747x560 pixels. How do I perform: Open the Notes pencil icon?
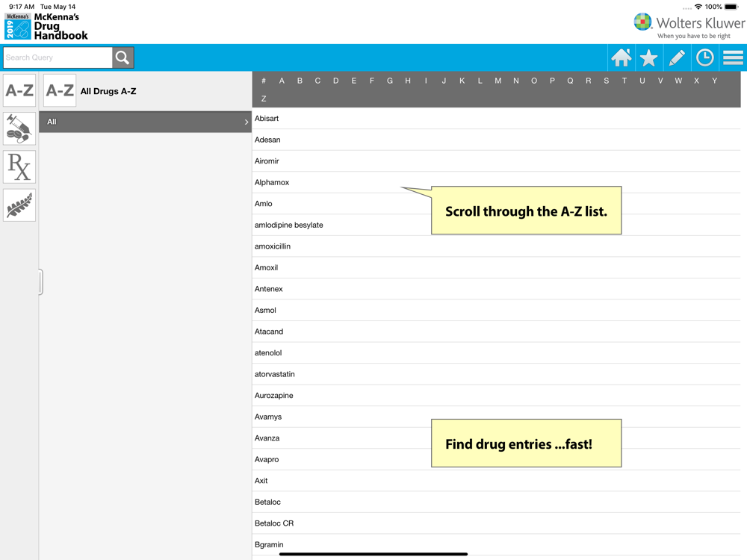(677, 58)
